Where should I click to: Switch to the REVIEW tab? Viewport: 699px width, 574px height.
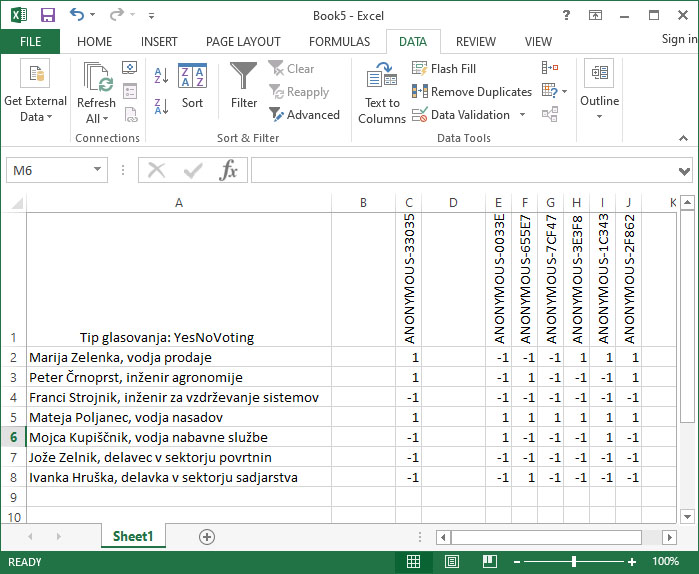(476, 41)
